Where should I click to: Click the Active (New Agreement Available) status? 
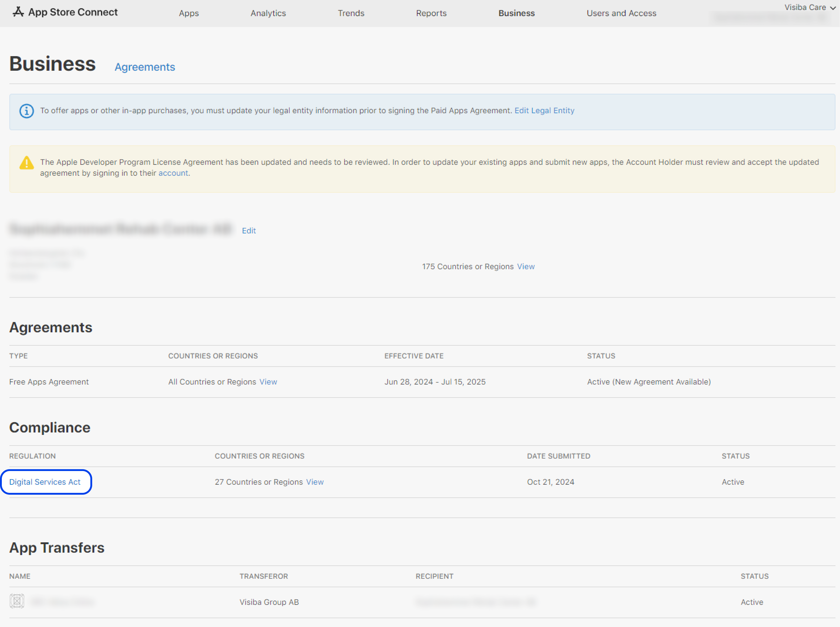point(649,382)
